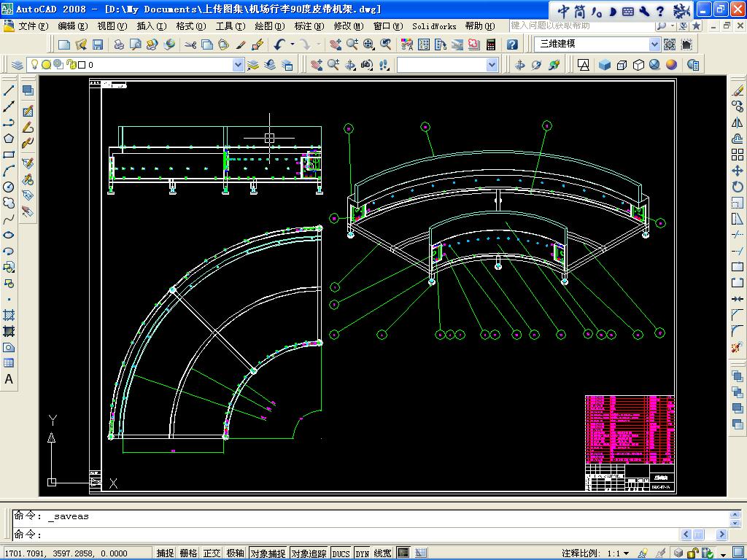This screenshot has width=747, height=560.
Task: Open the 注释比例 1:1 scale dropdown
Action: pos(626,553)
